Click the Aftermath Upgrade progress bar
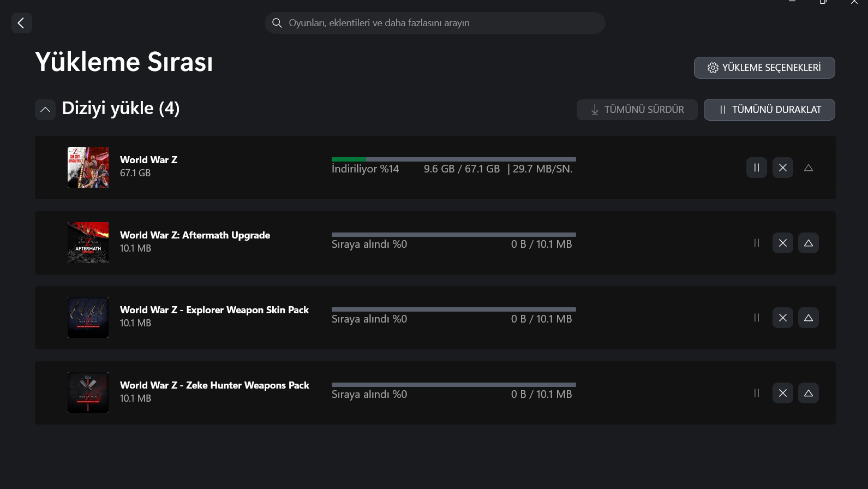This screenshot has width=868, height=489. 454,235
